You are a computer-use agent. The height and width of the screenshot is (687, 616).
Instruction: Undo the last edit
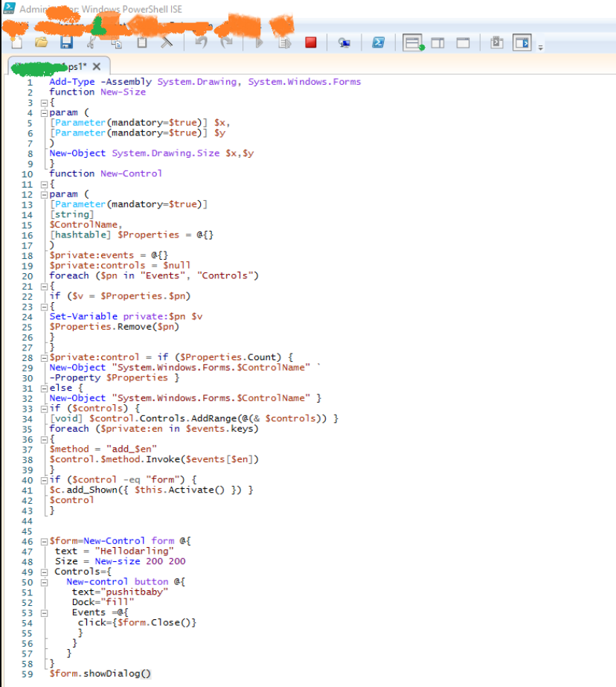click(x=201, y=42)
